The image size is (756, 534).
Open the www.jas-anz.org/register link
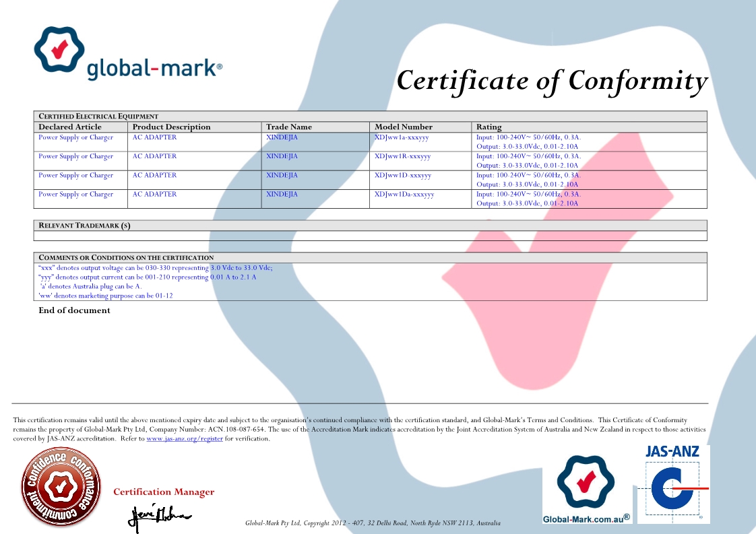(185, 438)
